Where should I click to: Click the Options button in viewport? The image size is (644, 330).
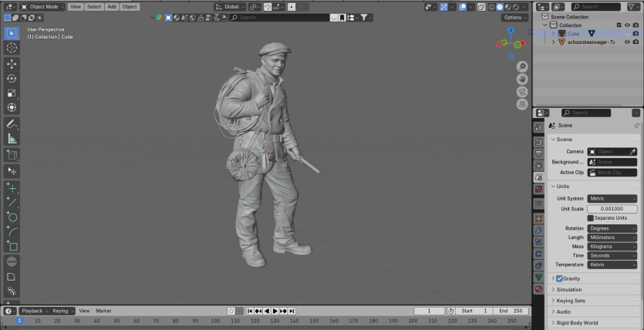pos(514,17)
